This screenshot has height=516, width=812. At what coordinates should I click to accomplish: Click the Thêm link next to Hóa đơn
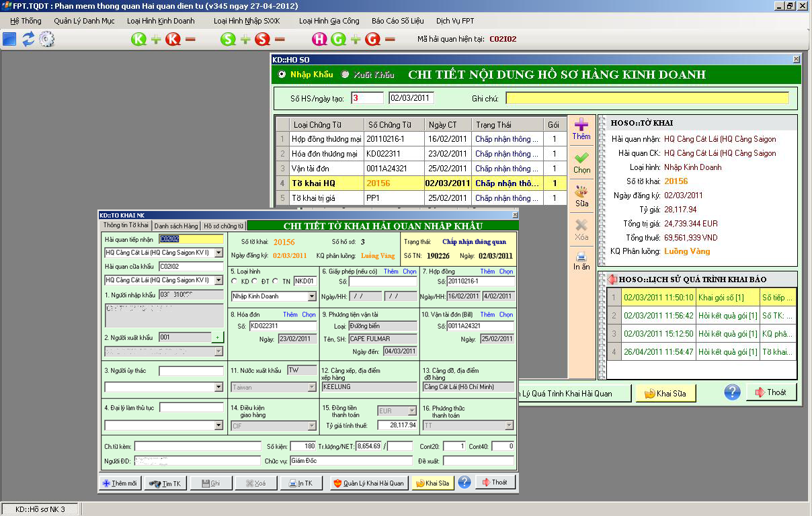pos(290,314)
